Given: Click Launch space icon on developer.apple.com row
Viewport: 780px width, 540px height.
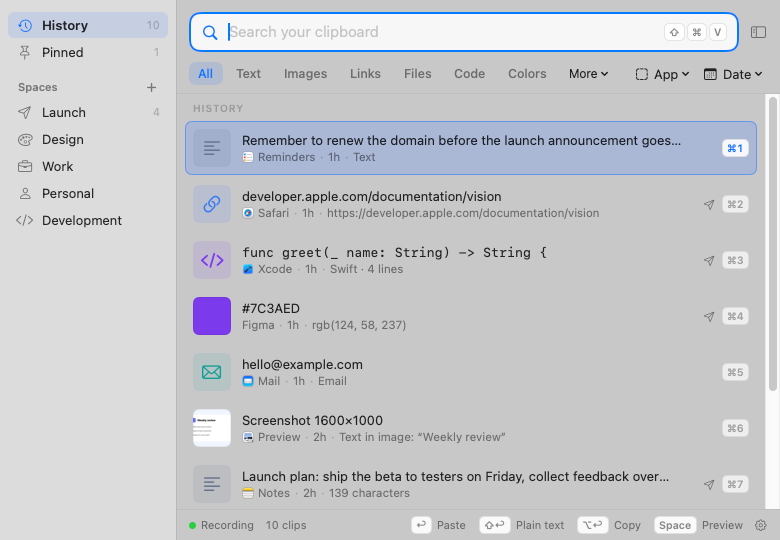Looking at the screenshot, I should tap(709, 204).
